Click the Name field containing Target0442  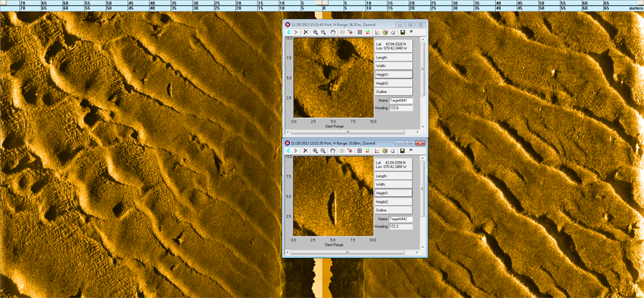pyautogui.click(x=400, y=219)
